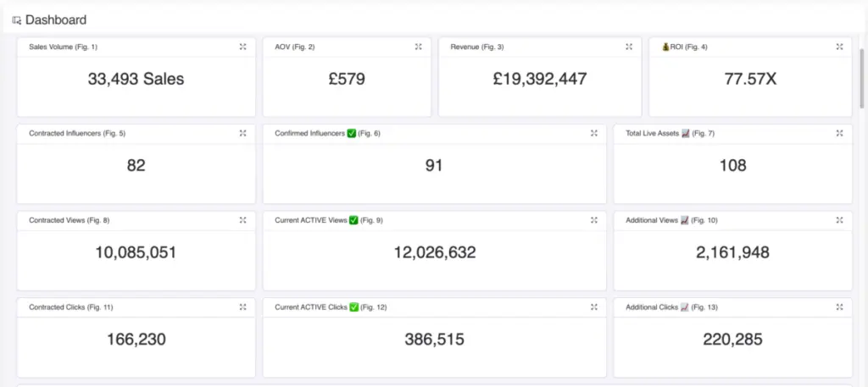The image size is (868, 387).
Task: Expand the Current ACTIVE Views card
Action: click(593, 220)
